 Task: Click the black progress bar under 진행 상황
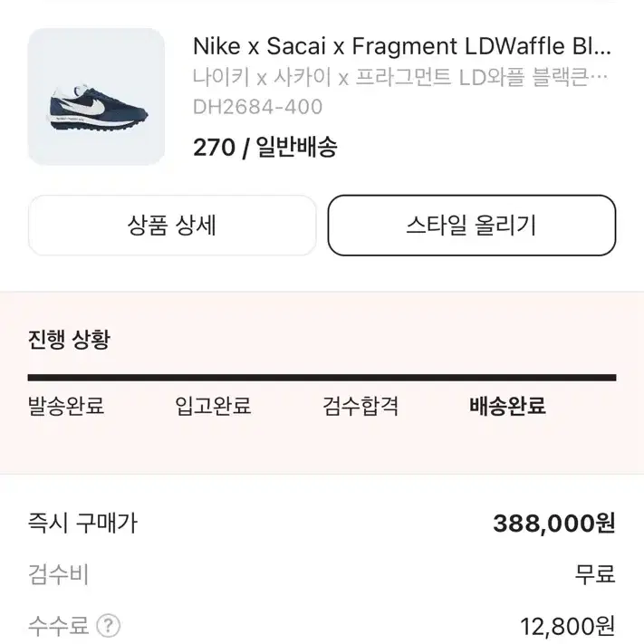pos(322,378)
